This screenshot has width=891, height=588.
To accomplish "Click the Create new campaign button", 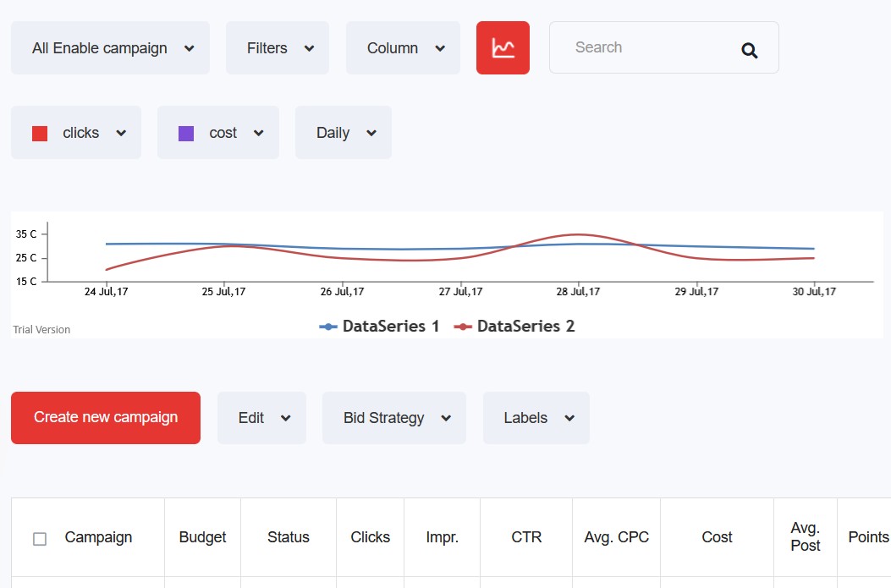I will tap(106, 418).
